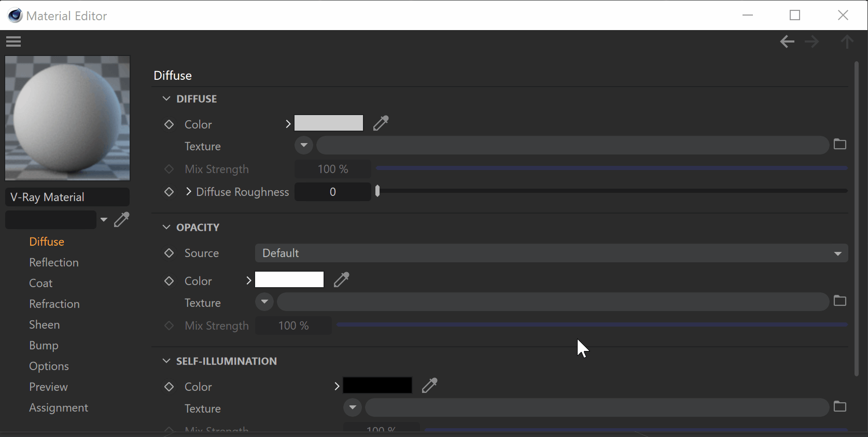This screenshot has height=437, width=868.
Task: Open the Self-Illumination Texture dropdown arrow
Action: 353,407
